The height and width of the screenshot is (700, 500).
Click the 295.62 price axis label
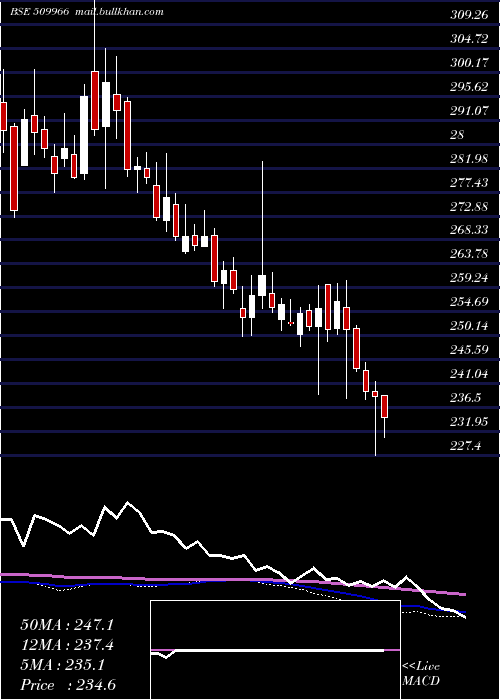(x=469, y=87)
